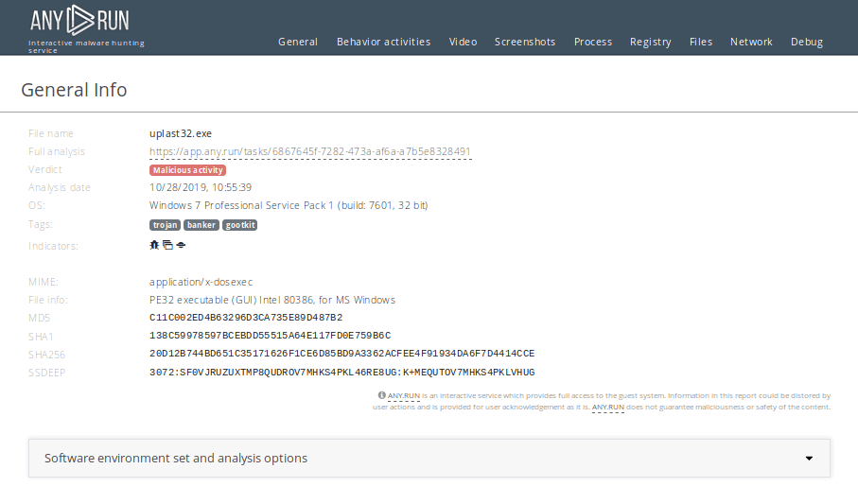Open the full analysis app.any.run link
The image size is (858, 504).
point(310,151)
